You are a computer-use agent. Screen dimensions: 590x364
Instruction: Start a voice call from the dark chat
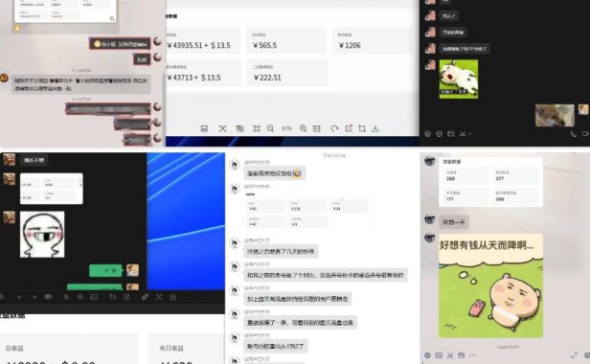tap(573, 134)
